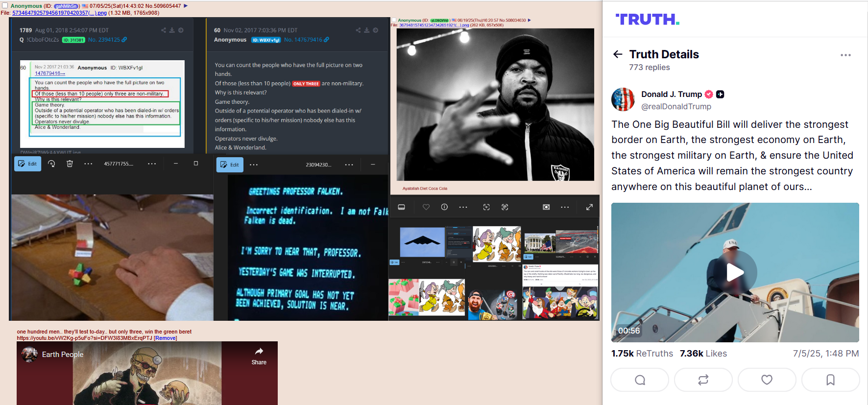Click the chain link icon after No. 147679416
Screen dimensions: 868x405
point(327,40)
